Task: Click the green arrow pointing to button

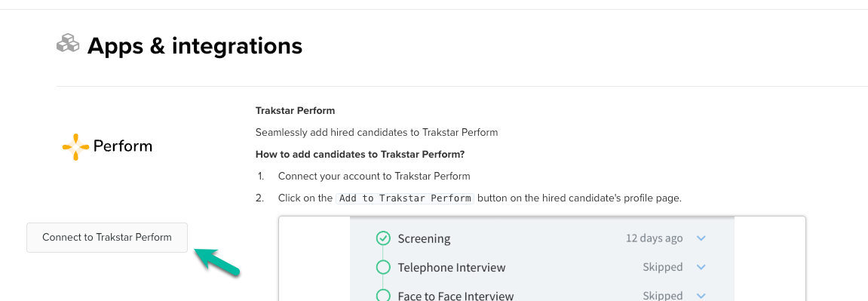Action: click(216, 262)
